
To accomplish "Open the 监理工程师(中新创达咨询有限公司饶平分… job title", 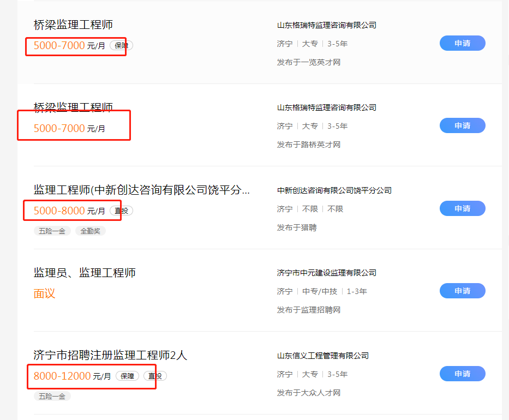I will 142,190.
